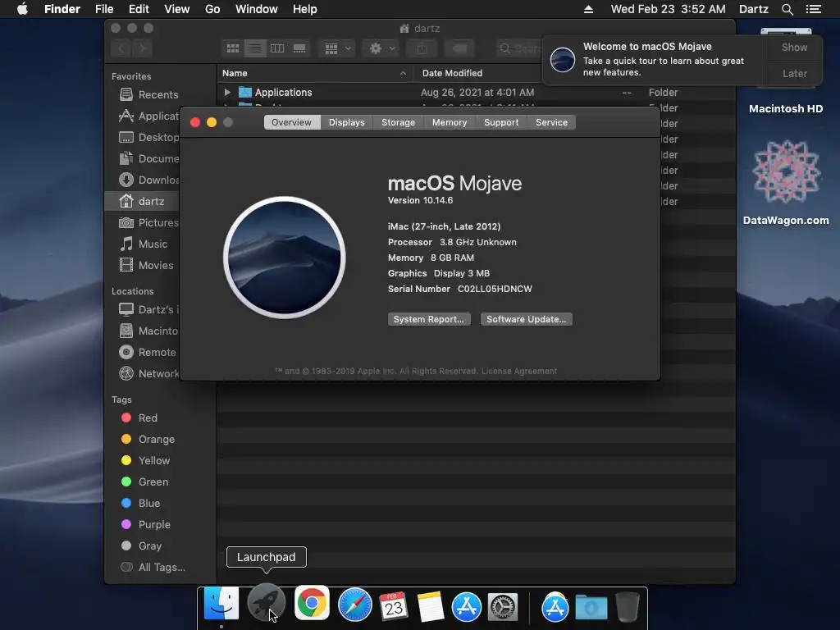Launch Google Chrome from the Dock
The width and height of the screenshot is (840, 630).
[312, 603]
